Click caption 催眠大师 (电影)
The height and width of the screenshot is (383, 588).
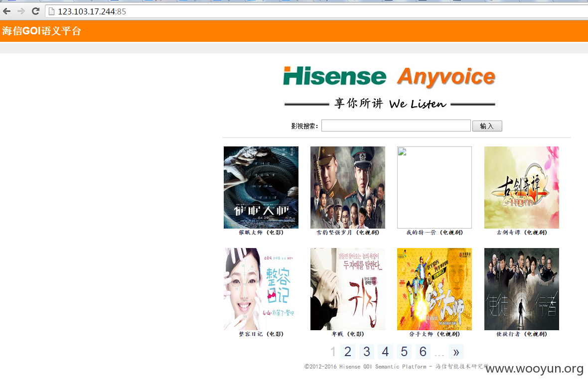(261, 233)
